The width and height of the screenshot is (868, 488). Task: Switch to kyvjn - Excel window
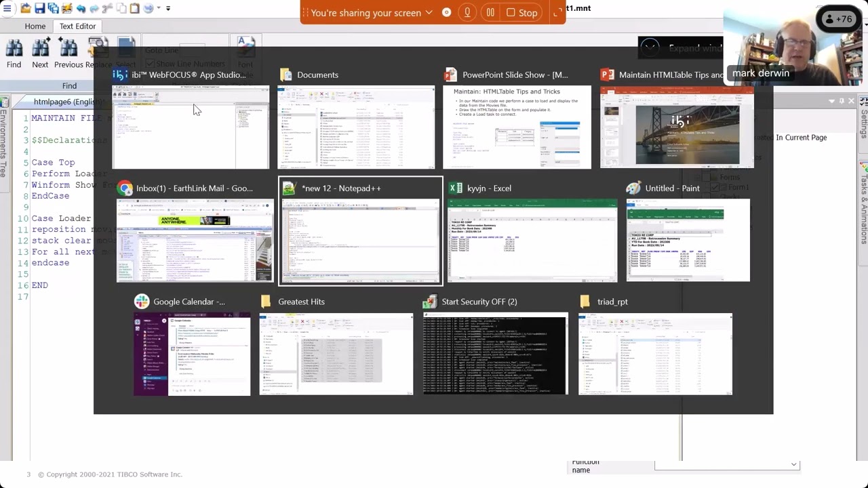coord(532,232)
